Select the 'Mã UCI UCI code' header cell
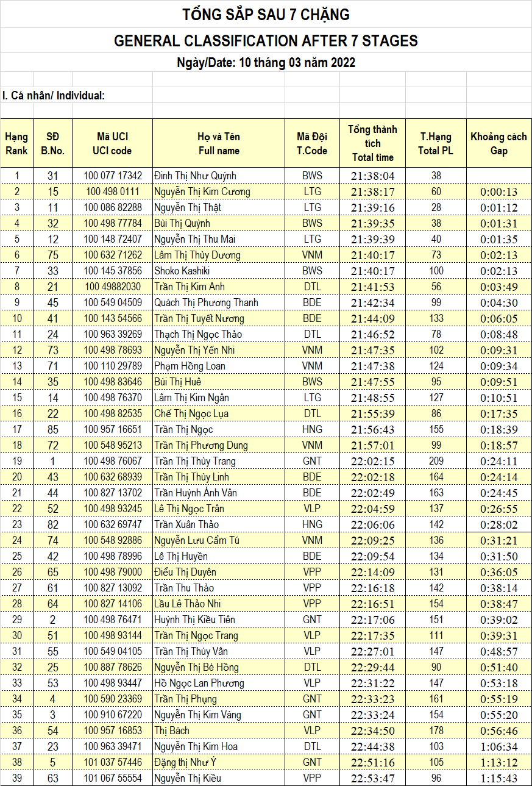Image resolution: width=532 pixels, height=786 pixels. [x=112, y=143]
